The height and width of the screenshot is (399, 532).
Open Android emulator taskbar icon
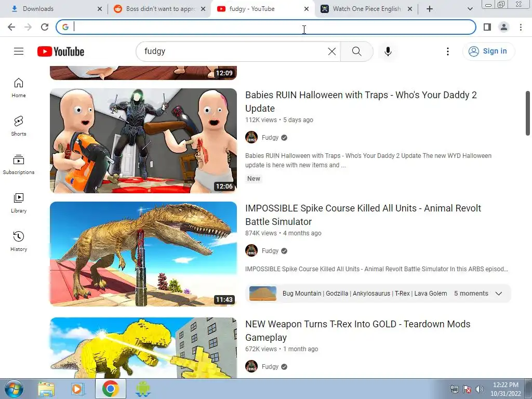click(x=142, y=389)
